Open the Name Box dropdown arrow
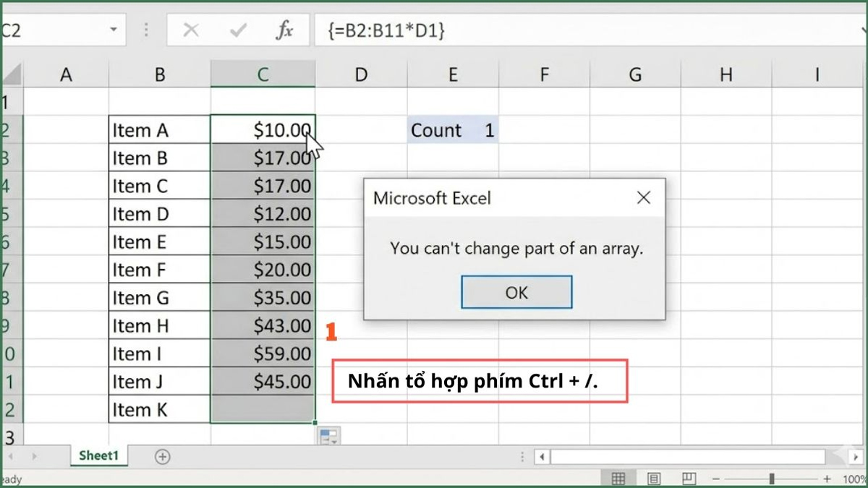The height and width of the screenshot is (488, 868). click(x=114, y=30)
